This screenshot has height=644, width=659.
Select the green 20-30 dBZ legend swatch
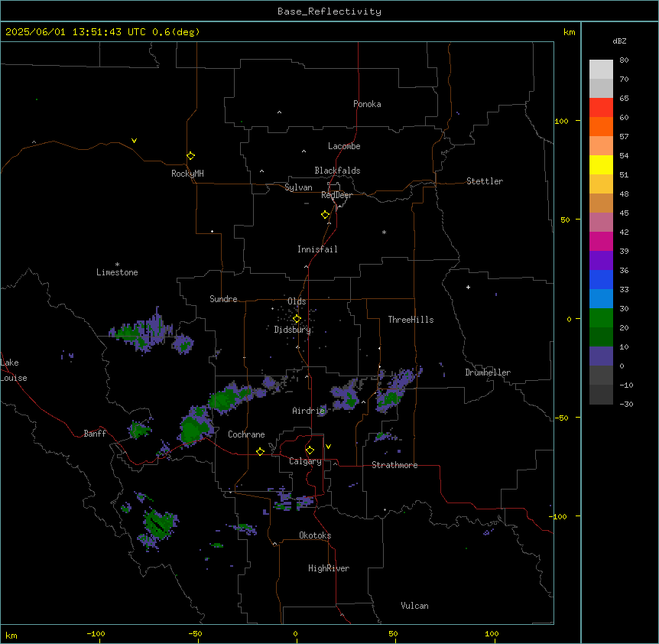(601, 318)
